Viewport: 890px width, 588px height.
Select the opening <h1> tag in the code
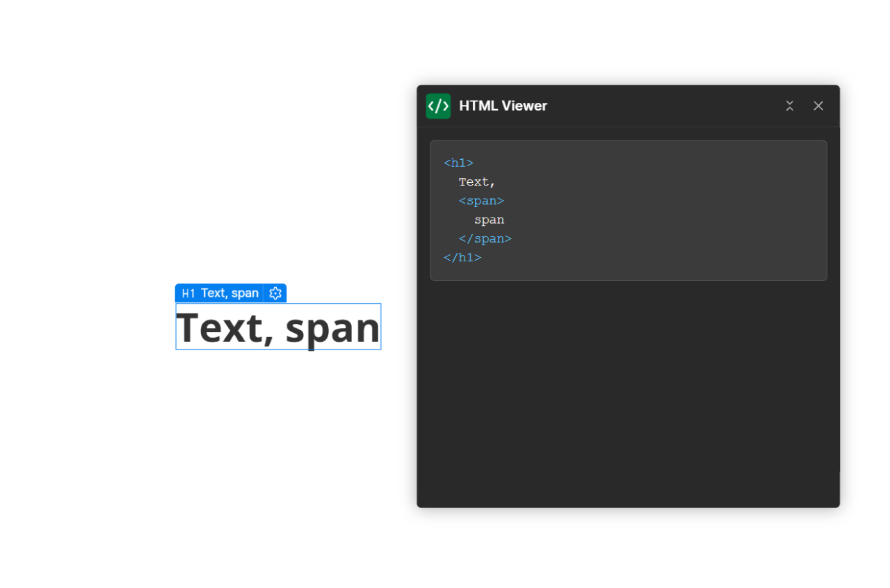point(458,163)
